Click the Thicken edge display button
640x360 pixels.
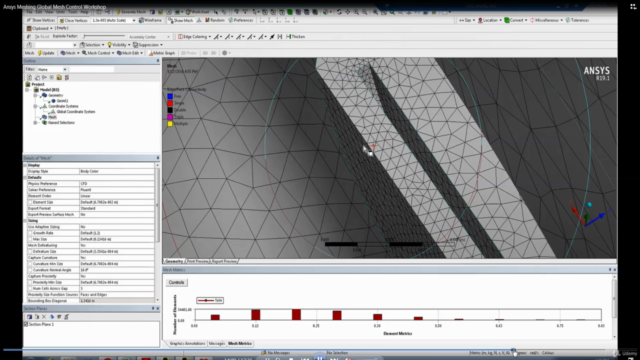click(x=296, y=37)
